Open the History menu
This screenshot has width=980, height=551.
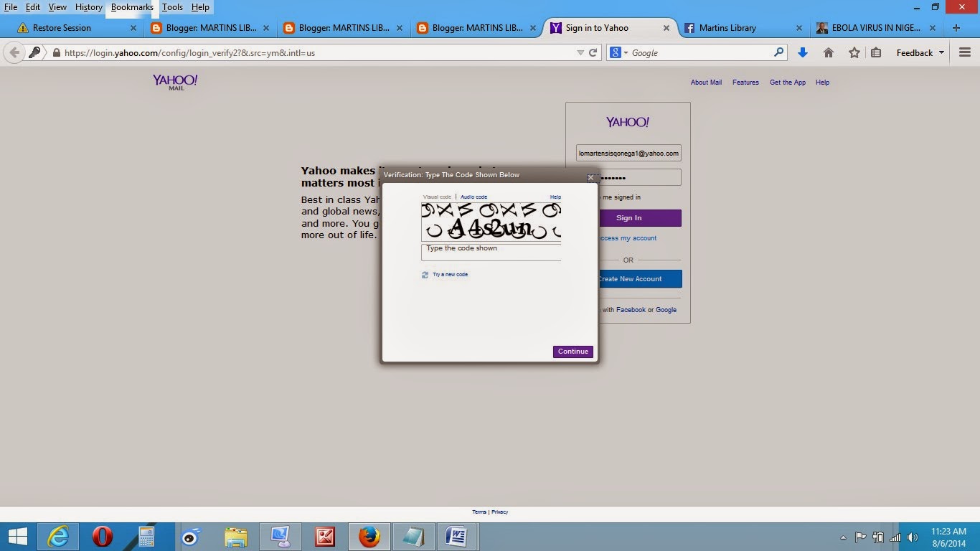coord(89,7)
